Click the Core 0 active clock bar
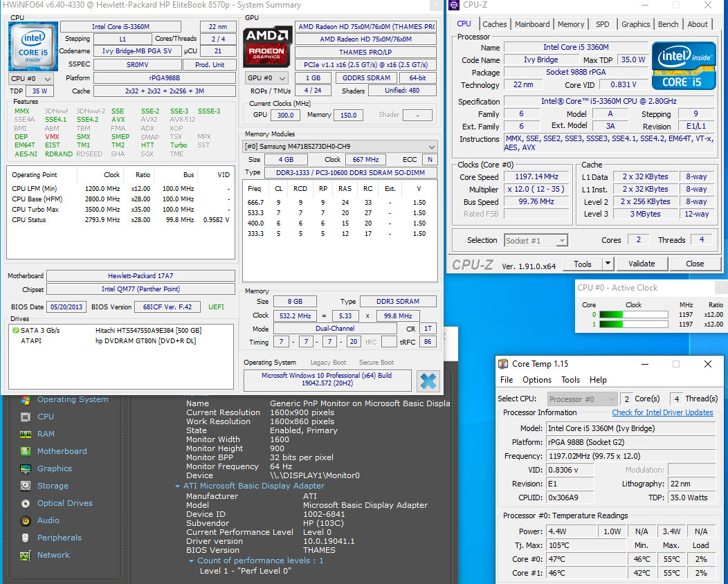The height and width of the screenshot is (584, 728). (634, 314)
